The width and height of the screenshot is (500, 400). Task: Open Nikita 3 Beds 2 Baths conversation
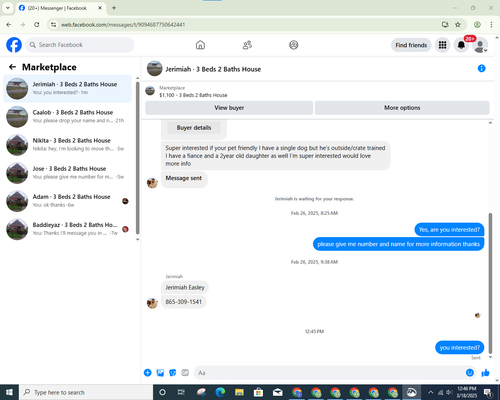pyautogui.click(x=67, y=145)
